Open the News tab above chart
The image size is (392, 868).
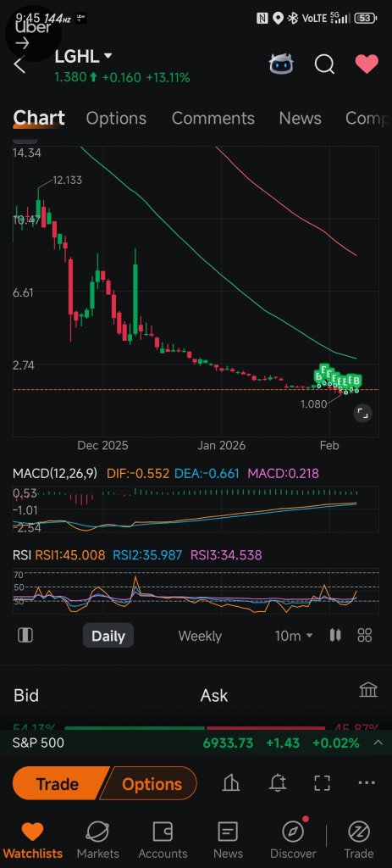click(301, 118)
